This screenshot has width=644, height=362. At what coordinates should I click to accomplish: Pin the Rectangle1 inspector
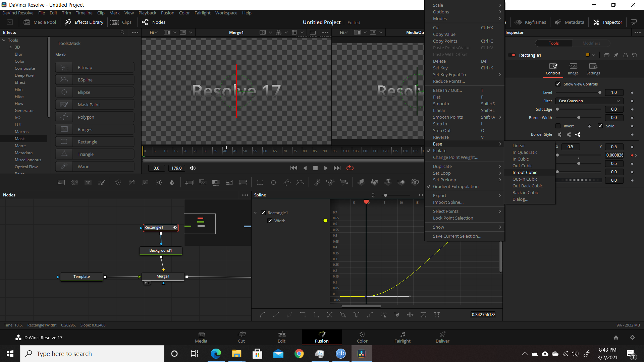[x=616, y=55]
